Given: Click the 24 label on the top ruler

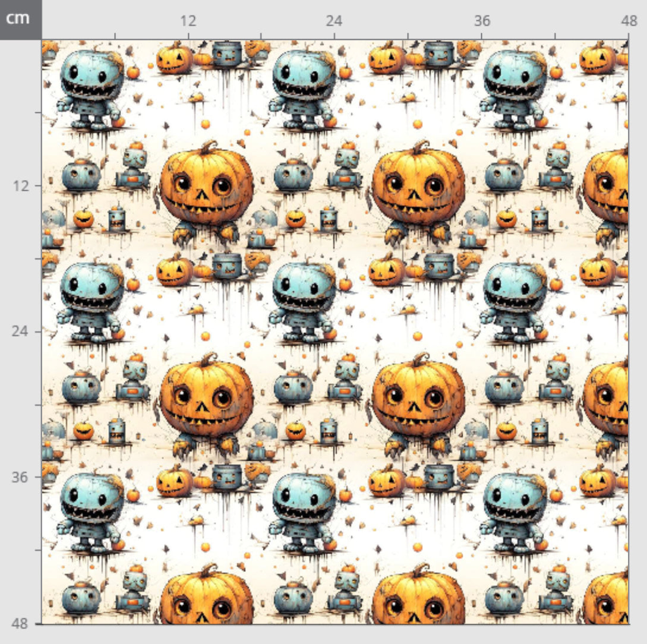Looking at the screenshot, I should [x=334, y=21].
